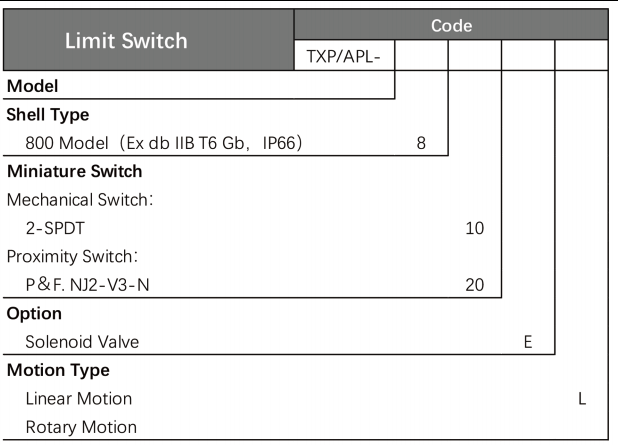Click the Solenoid Valve option

pos(83,342)
